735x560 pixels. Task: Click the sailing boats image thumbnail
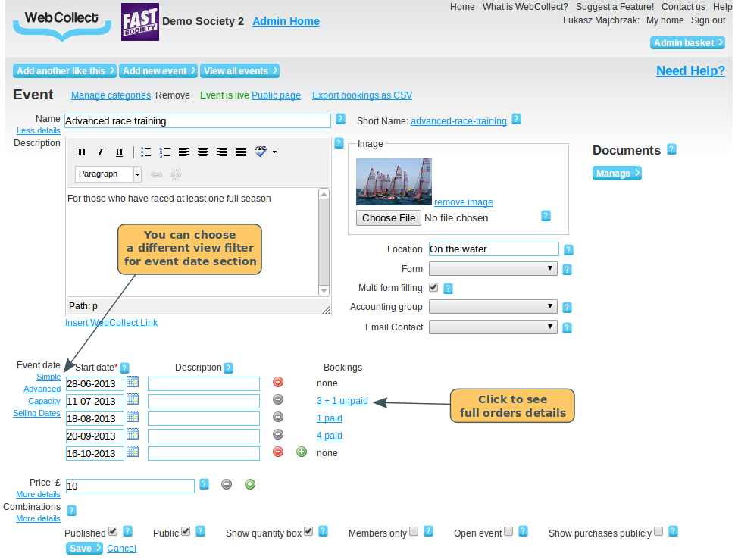pyautogui.click(x=393, y=181)
